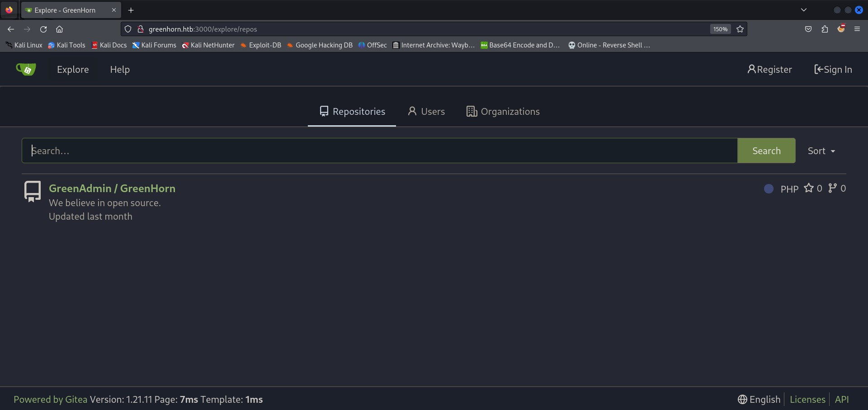Open the list all tabs chevron
868x410 pixels.
803,10
